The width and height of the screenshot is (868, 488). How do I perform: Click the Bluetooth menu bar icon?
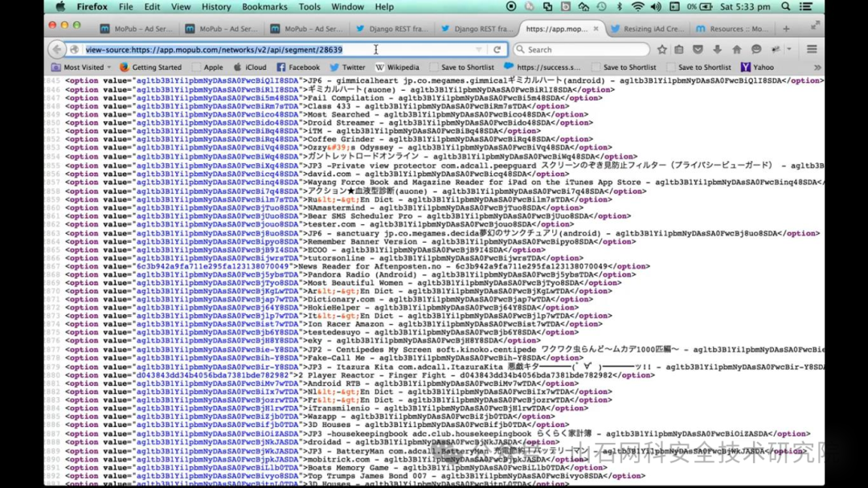tap(620, 6)
